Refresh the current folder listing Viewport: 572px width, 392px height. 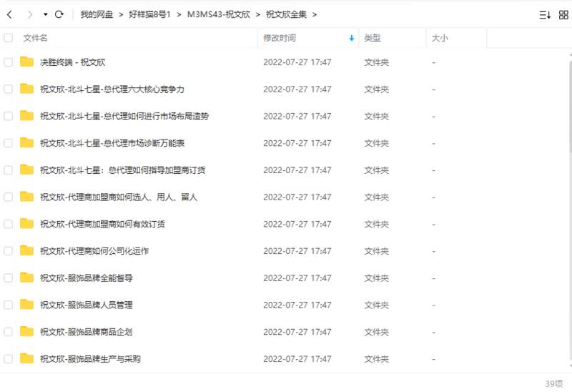click(x=59, y=14)
